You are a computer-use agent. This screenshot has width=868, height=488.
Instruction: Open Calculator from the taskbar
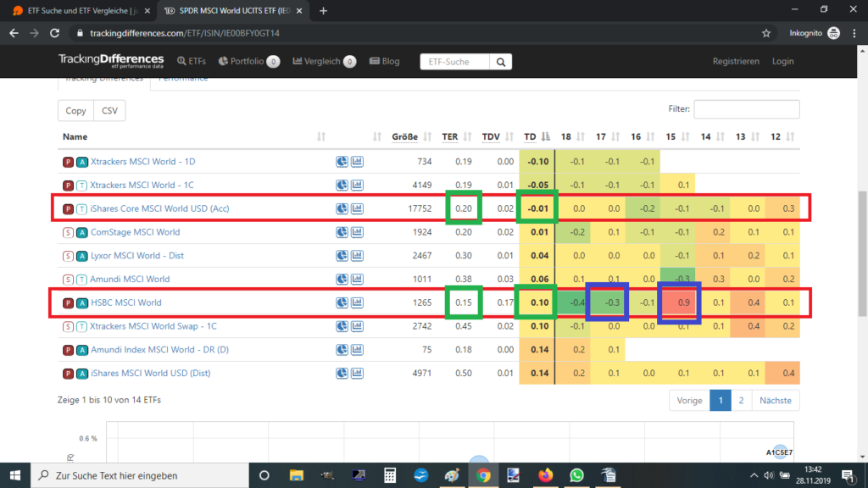(390, 475)
